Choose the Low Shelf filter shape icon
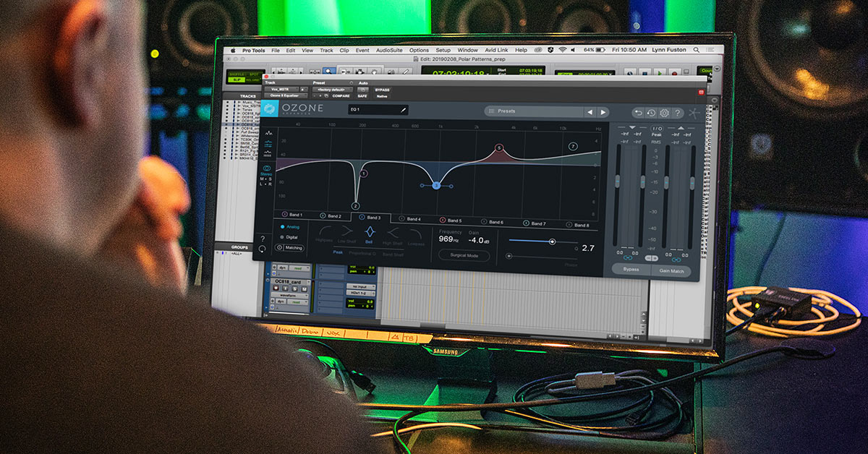Image resolution: width=868 pixels, height=454 pixels. (347, 232)
